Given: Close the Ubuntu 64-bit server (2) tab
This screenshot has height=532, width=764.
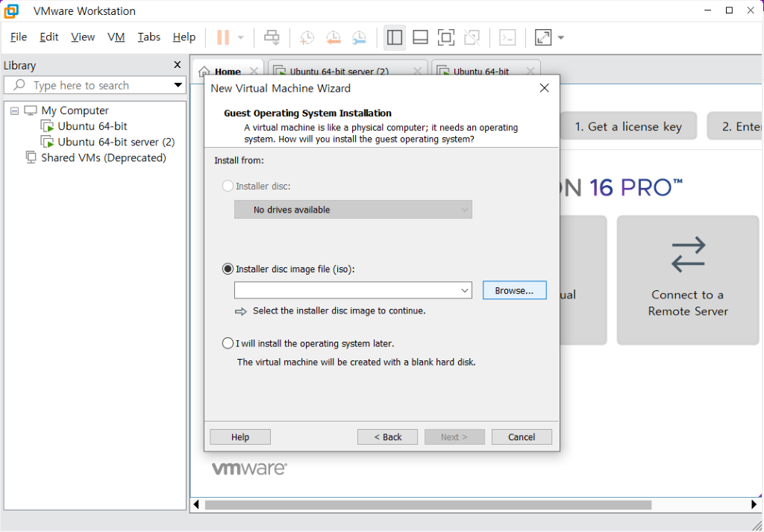Looking at the screenshot, I should click(417, 72).
